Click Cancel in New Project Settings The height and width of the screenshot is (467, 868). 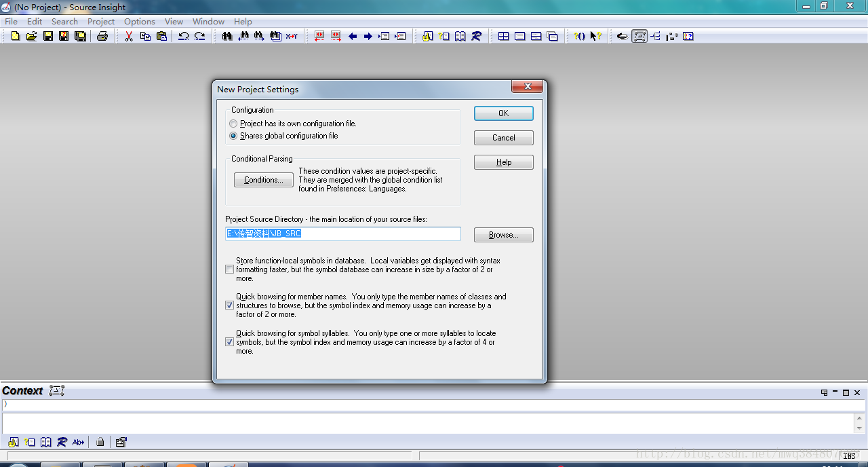(x=504, y=138)
